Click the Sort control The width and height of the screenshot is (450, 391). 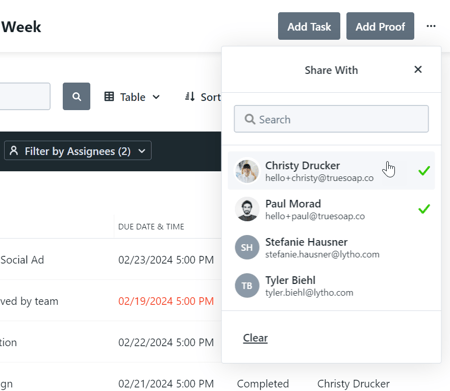pos(203,97)
